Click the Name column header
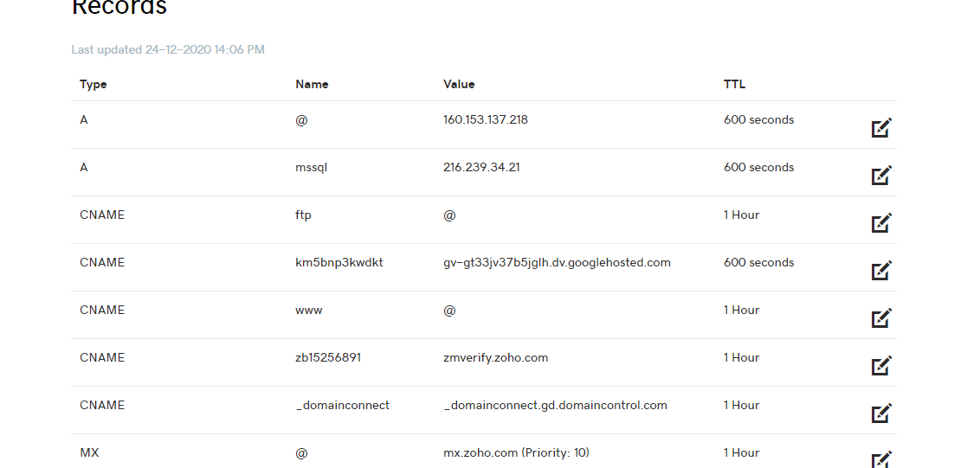Viewport: 980px width, 468px height. coord(312,85)
